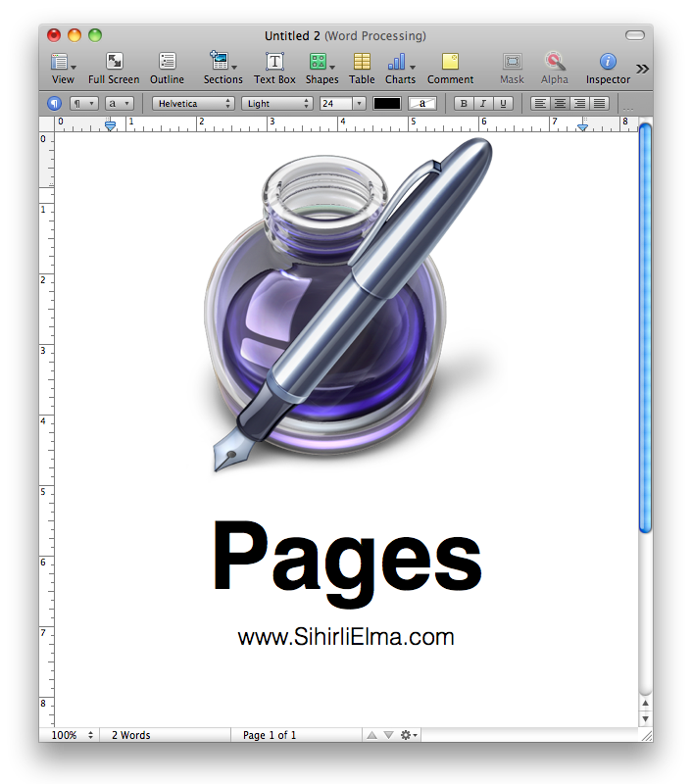Click the Outline toolbar icon
Image resolution: width=692 pixels, height=784 pixels.
pos(167,62)
